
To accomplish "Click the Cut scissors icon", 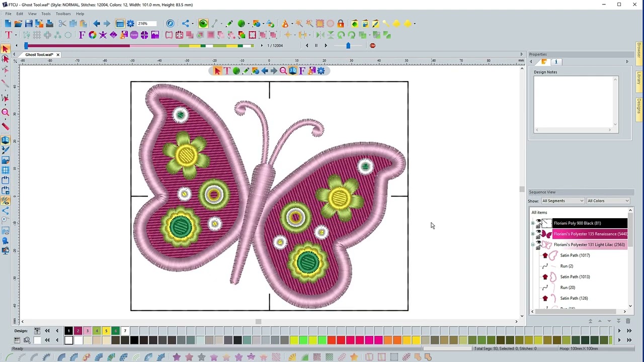I will pyautogui.click(x=62, y=24).
